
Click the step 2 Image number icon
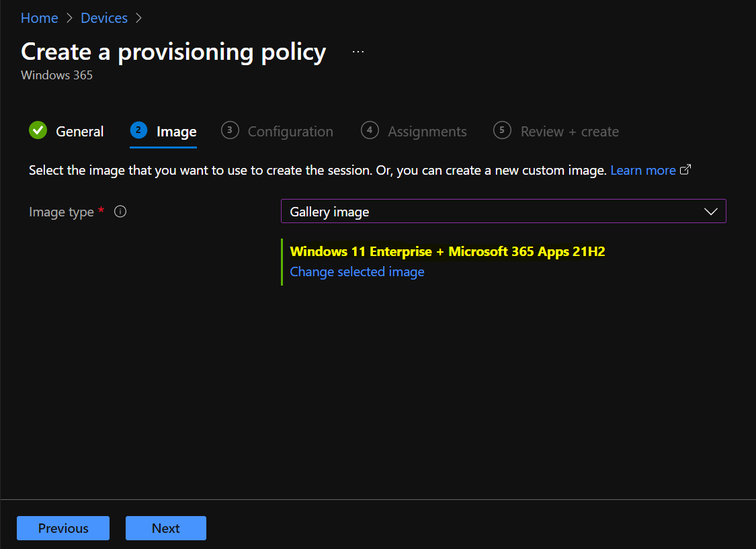click(139, 130)
